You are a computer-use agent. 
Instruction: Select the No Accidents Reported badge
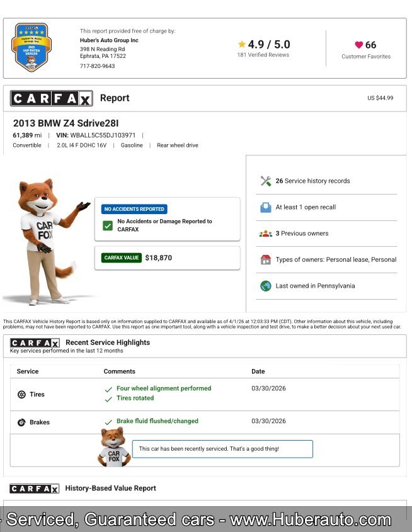coord(134,209)
